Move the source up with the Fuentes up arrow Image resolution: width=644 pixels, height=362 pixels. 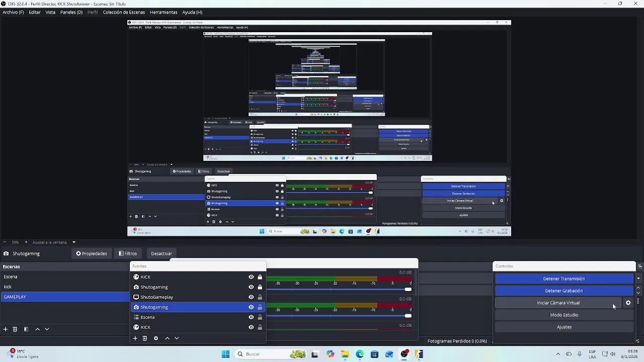pos(167,338)
